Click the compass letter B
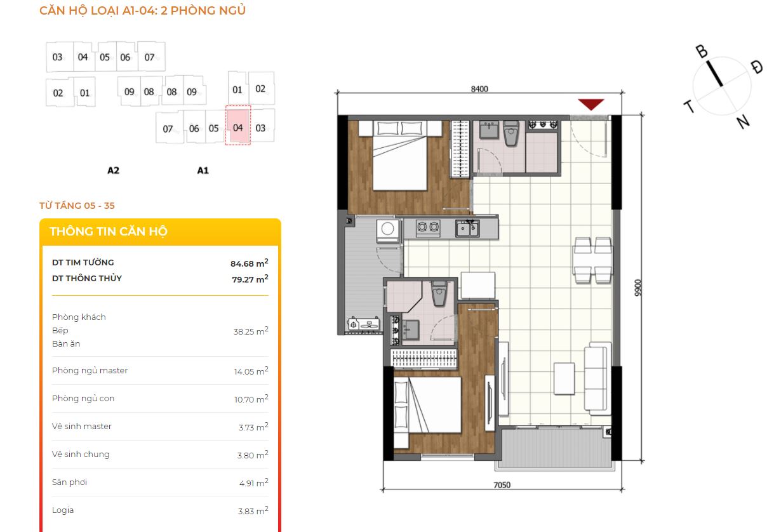Screen dimensions: 774x532 click(701, 51)
